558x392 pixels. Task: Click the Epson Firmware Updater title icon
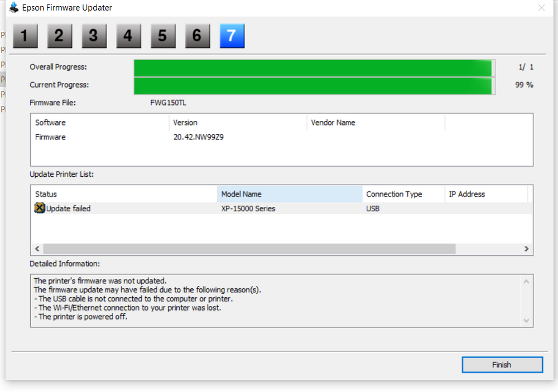(x=14, y=8)
